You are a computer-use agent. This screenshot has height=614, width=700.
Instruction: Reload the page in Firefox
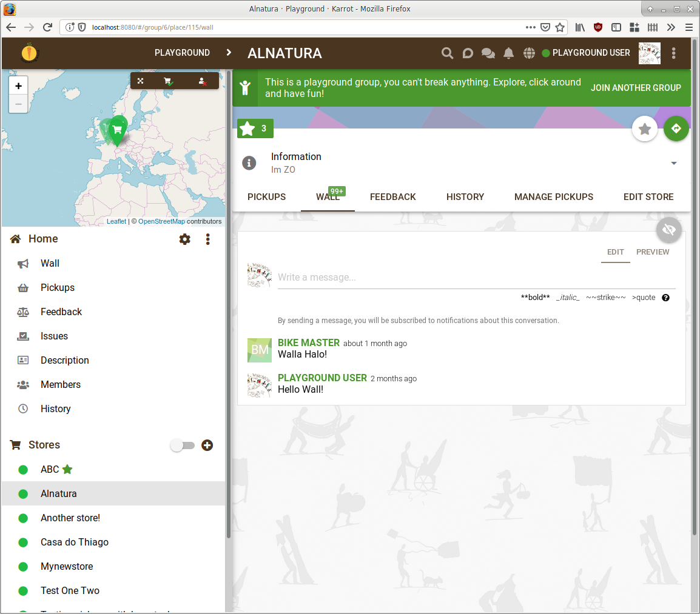(x=47, y=27)
